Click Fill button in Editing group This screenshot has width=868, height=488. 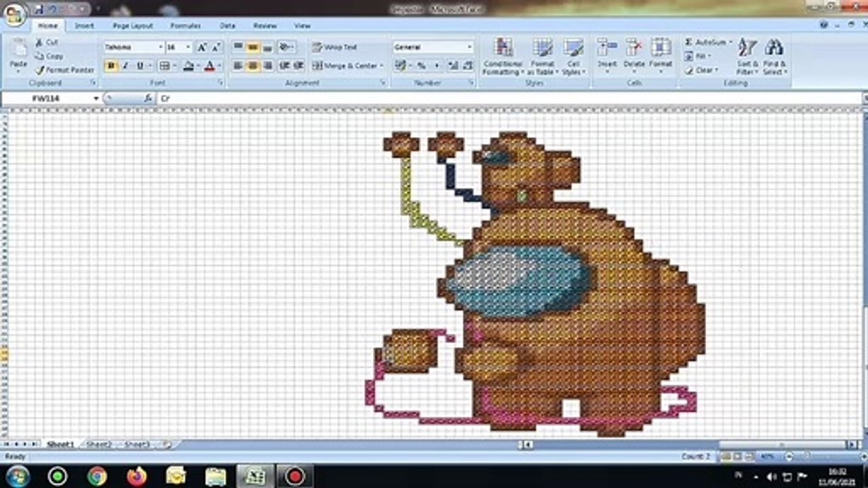[x=697, y=56]
